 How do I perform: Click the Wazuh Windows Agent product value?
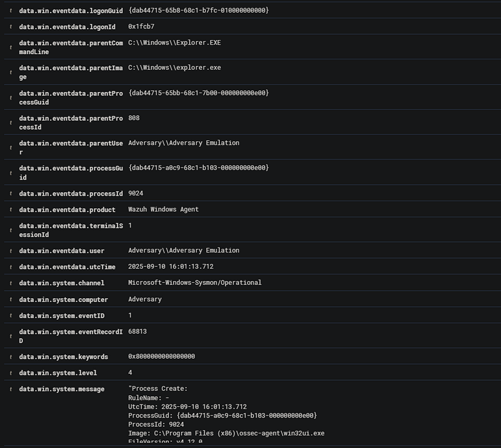[163, 209]
